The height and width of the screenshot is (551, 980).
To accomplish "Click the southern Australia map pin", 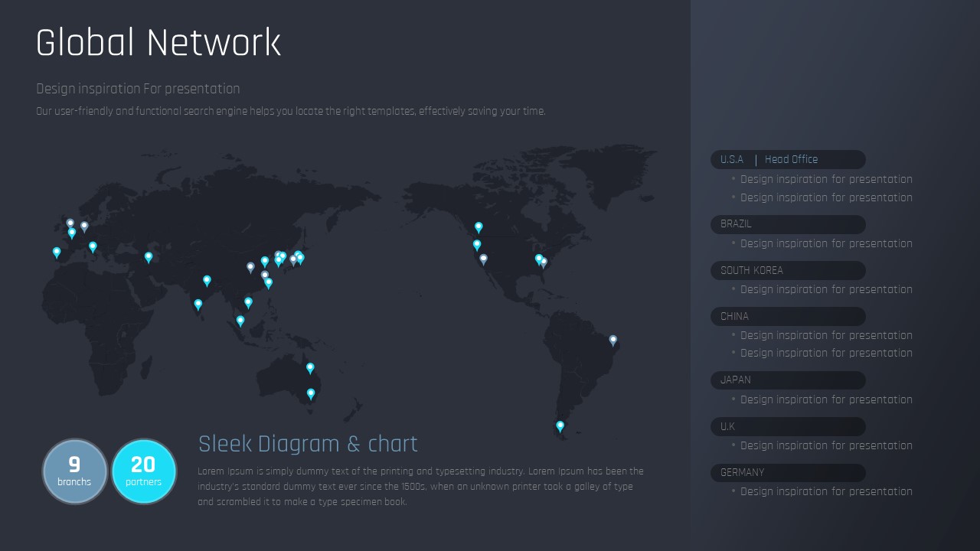I will [311, 394].
